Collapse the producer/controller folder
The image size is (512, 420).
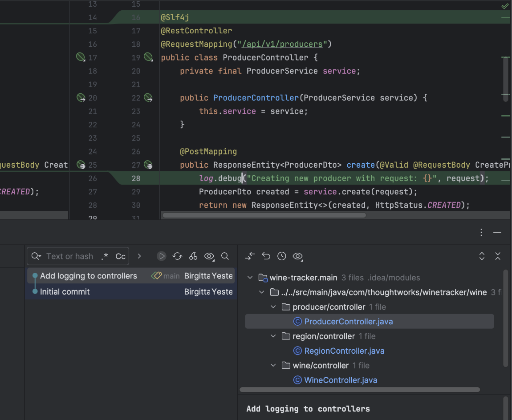[273, 307]
